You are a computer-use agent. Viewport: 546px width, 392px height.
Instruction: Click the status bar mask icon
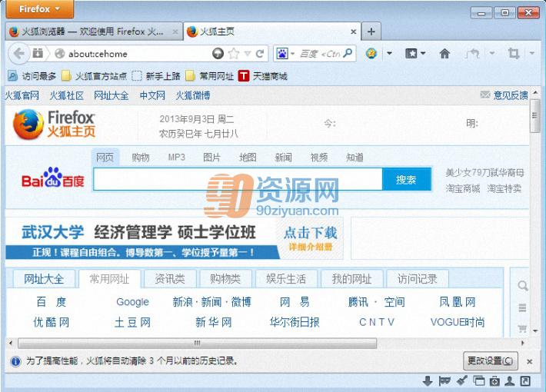pyautogui.click(x=444, y=381)
